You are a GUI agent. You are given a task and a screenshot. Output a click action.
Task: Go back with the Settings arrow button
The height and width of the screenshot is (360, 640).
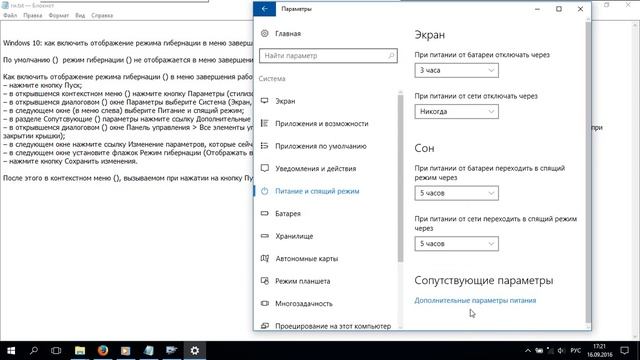(264, 9)
